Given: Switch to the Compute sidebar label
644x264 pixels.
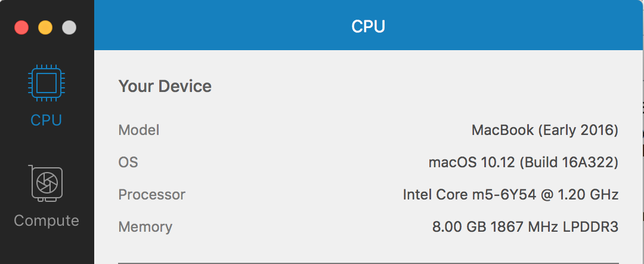Looking at the screenshot, I should [46, 220].
